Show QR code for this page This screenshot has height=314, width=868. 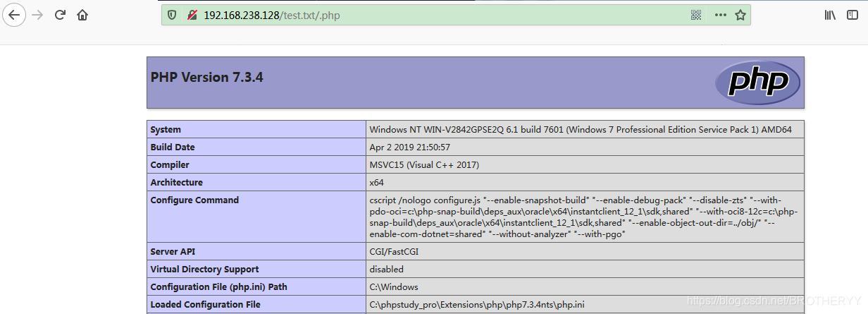pos(697,15)
